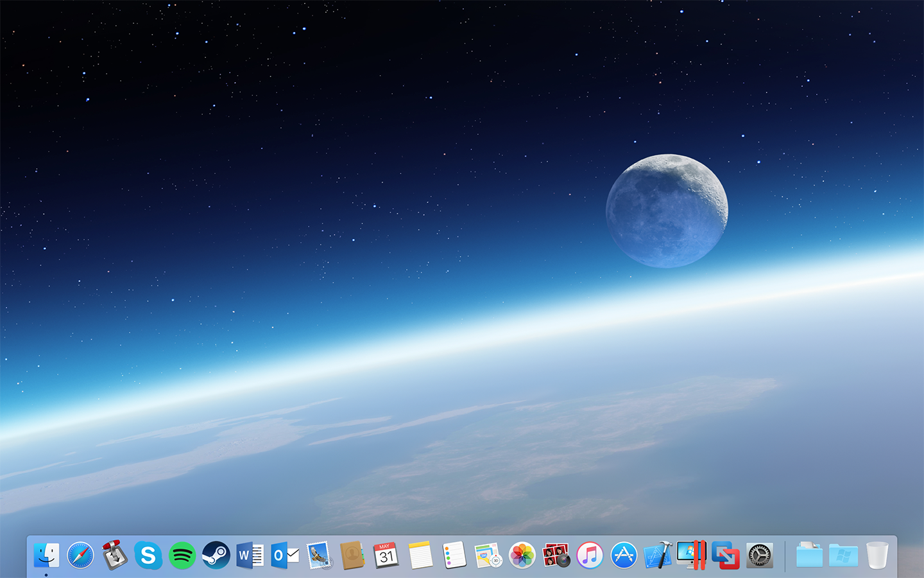Launch the Mail app with stamp icon
The height and width of the screenshot is (578, 924).
pyautogui.click(x=318, y=555)
